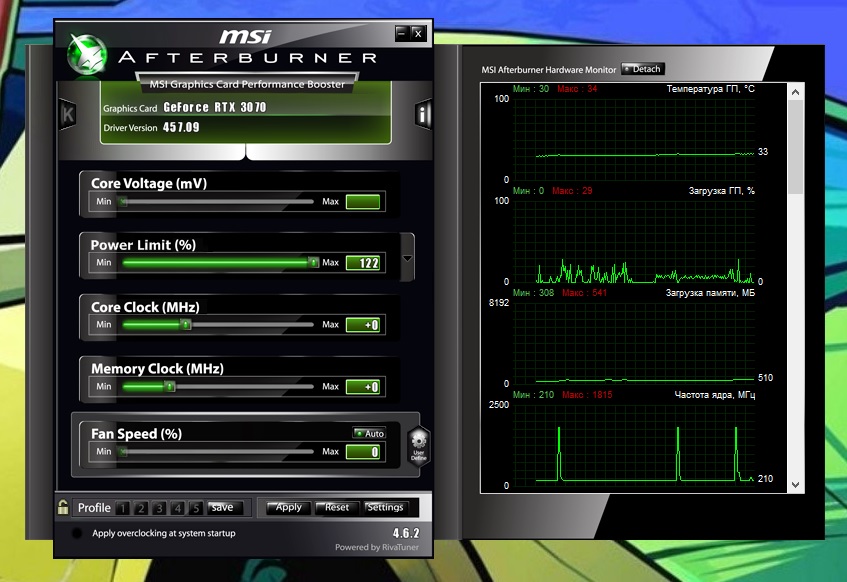This screenshot has height=582, width=847.
Task: Close the Afterburner window
Action: [418, 34]
